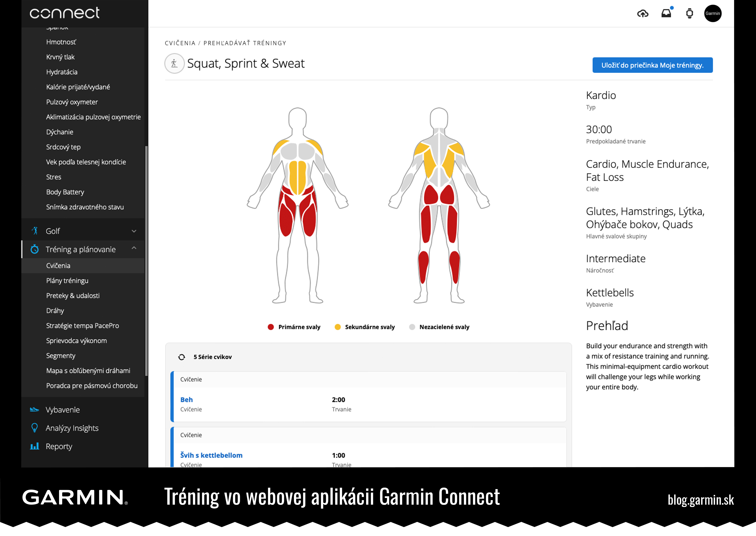Click the Prehľad overview heading
The width and height of the screenshot is (756, 536).
pos(607,326)
